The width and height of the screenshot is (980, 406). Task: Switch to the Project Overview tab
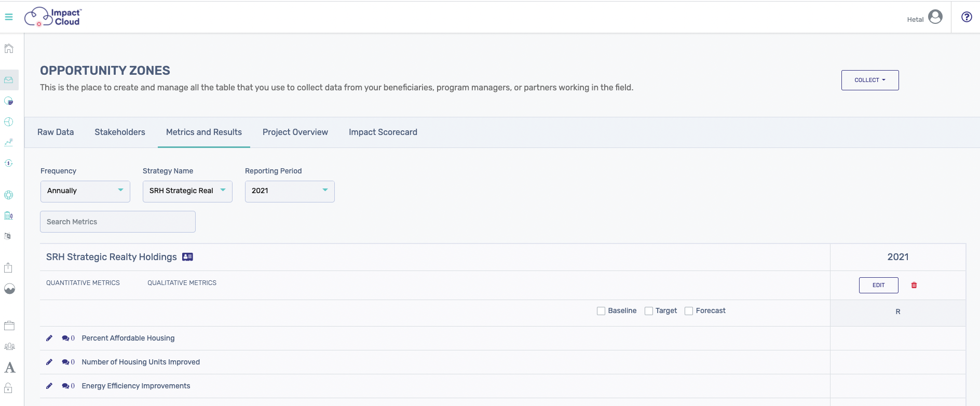tap(295, 132)
